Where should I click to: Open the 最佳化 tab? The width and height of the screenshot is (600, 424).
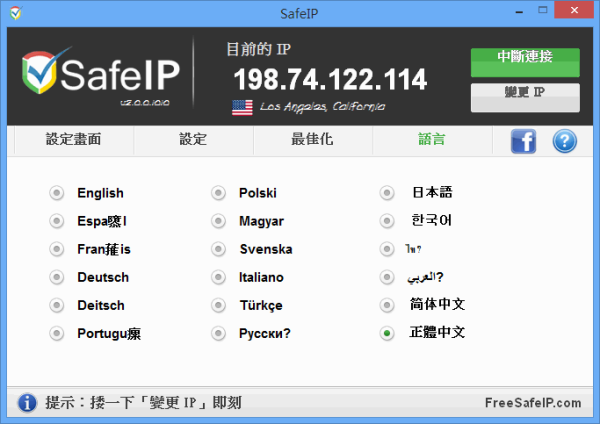tap(312, 139)
